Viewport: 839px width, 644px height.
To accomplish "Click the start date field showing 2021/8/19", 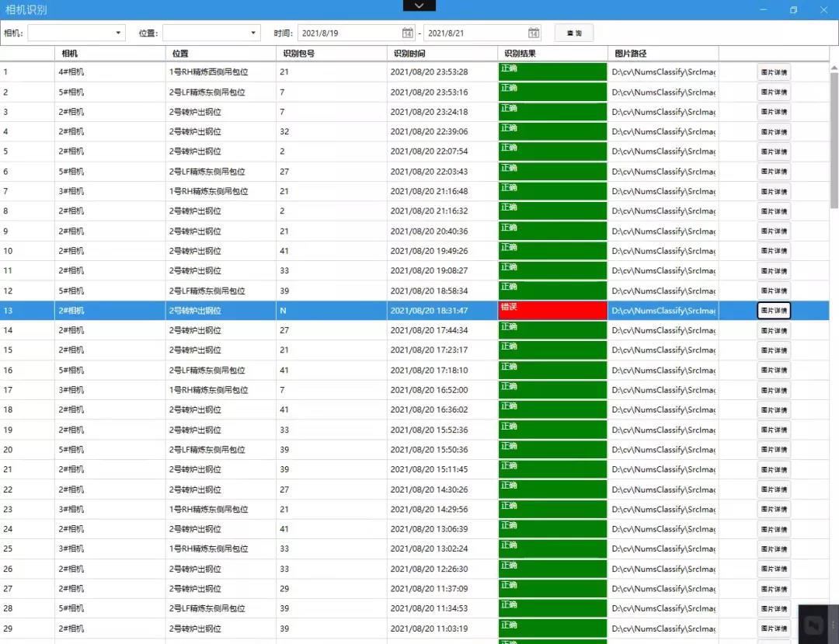I will coord(348,33).
